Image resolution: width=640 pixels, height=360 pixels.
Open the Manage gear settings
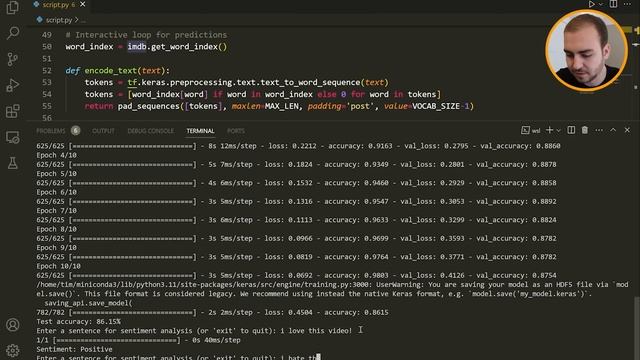point(13,350)
